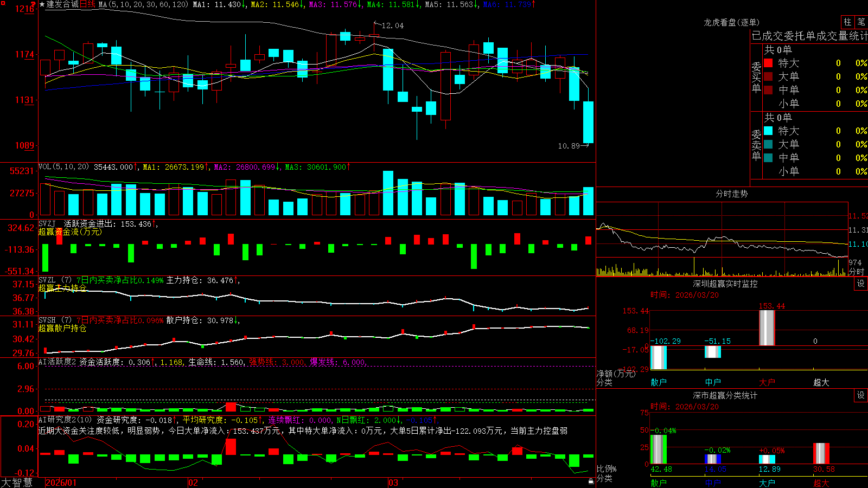
Task: Click the stock name 建发合诚
Action: pyautogui.click(x=63, y=4)
